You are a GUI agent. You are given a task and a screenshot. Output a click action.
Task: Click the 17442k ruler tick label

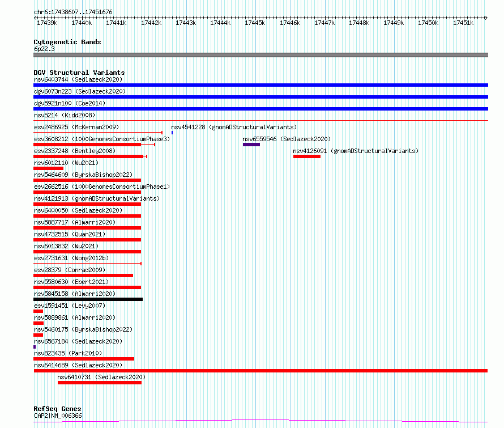(151, 23)
